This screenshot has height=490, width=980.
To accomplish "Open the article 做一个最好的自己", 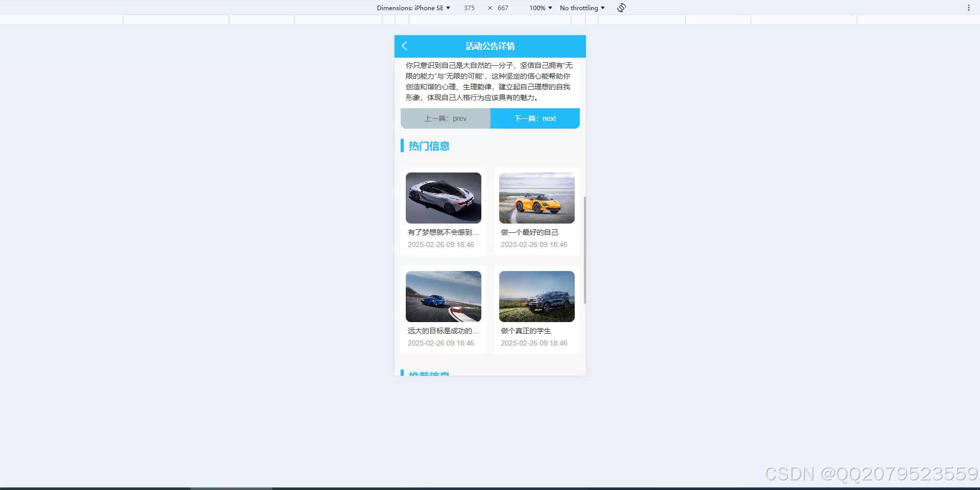I will point(529,232).
